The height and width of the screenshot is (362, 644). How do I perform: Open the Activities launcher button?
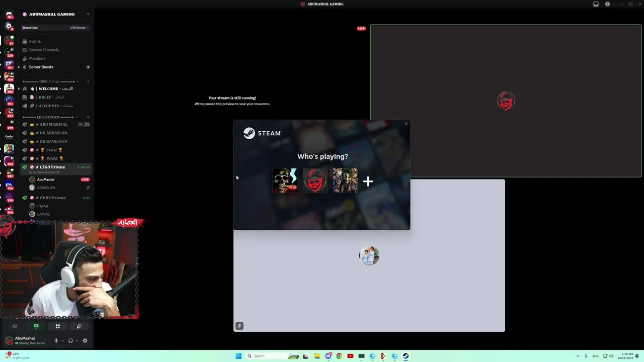coord(58,326)
